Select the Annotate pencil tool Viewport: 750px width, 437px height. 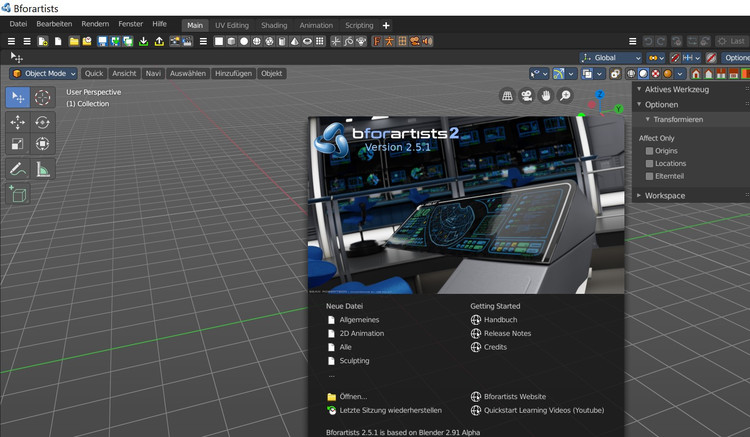18,169
